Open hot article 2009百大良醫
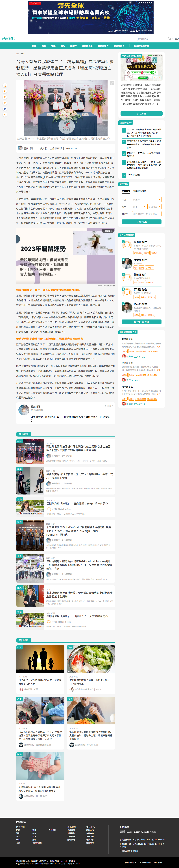This screenshot has height=868, width=179. (x=134, y=175)
